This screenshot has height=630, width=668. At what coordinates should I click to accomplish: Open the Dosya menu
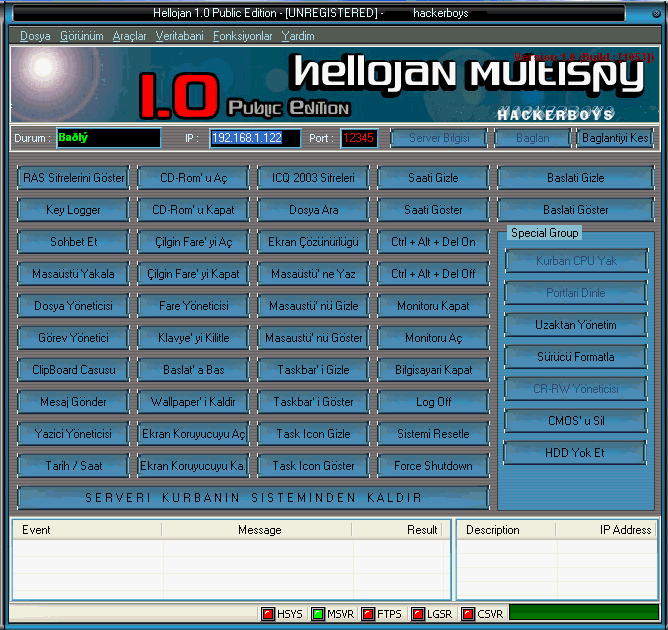tap(35, 36)
